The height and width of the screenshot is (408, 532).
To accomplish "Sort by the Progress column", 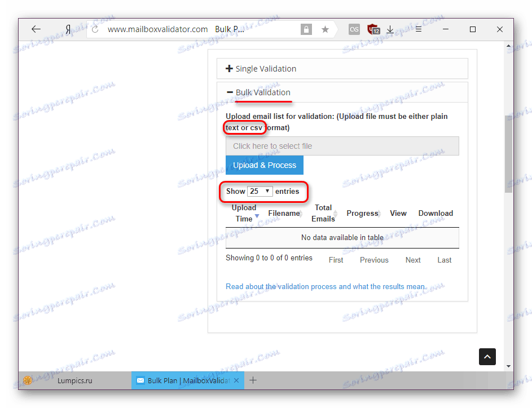I will [363, 213].
